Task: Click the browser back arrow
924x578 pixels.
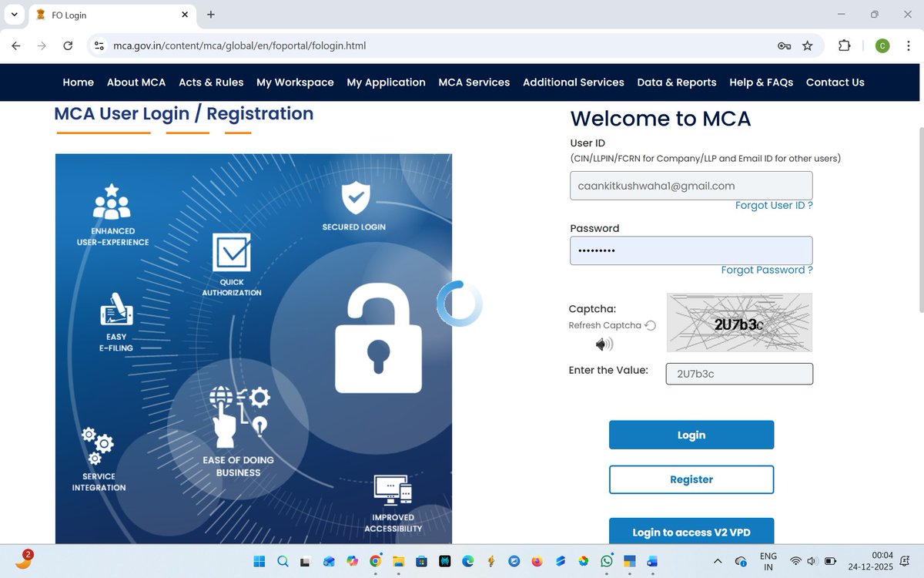Action: tap(16, 45)
